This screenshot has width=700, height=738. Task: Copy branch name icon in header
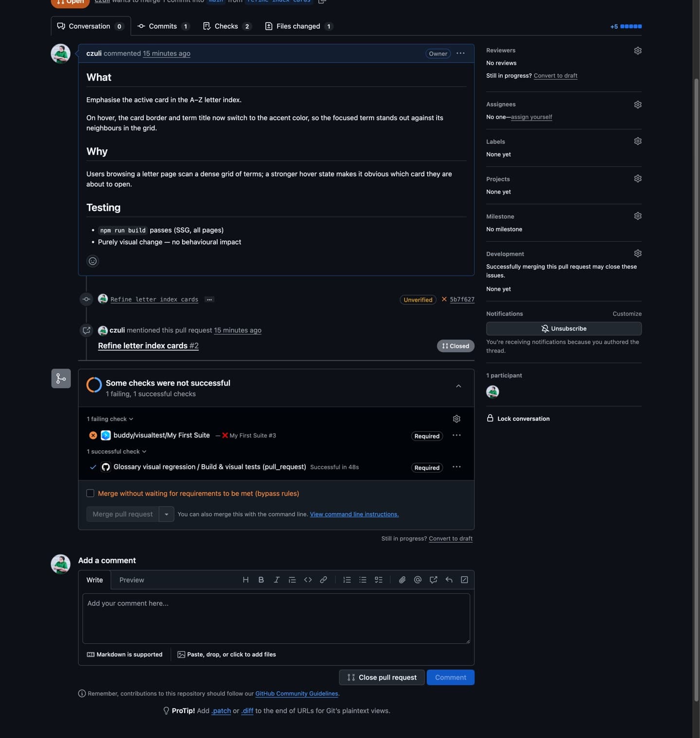(322, 1)
